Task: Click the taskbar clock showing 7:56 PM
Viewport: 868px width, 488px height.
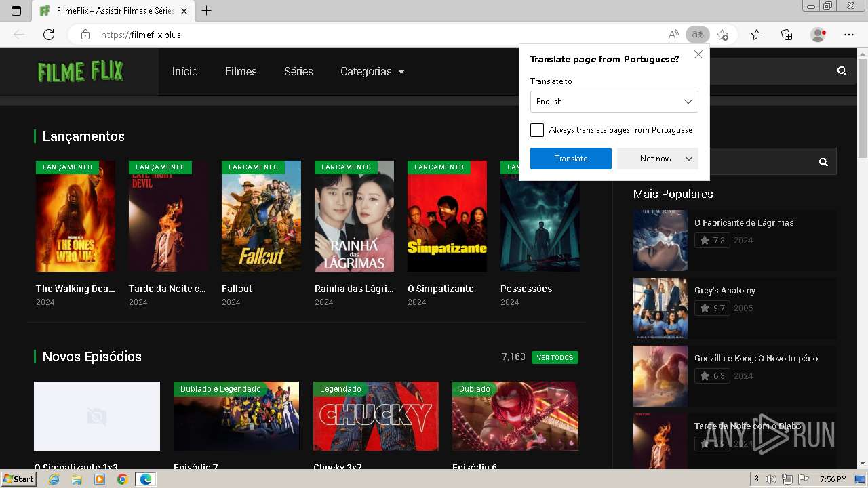Action: (x=833, y=479)
